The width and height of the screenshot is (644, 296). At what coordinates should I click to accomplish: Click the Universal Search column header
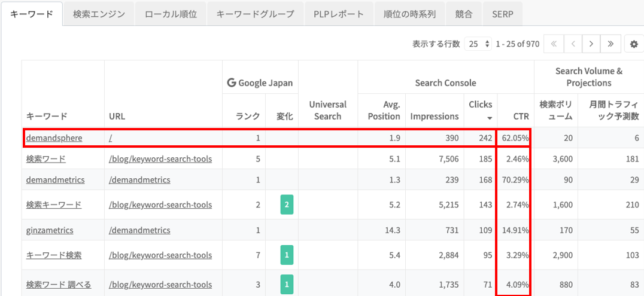coord(328,110)
